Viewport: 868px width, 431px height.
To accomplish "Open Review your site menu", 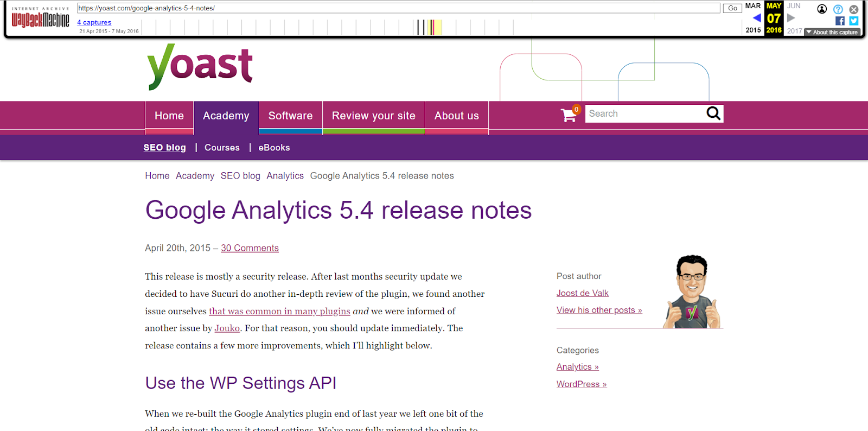I will pyautogui.click(x=374, y=116).
